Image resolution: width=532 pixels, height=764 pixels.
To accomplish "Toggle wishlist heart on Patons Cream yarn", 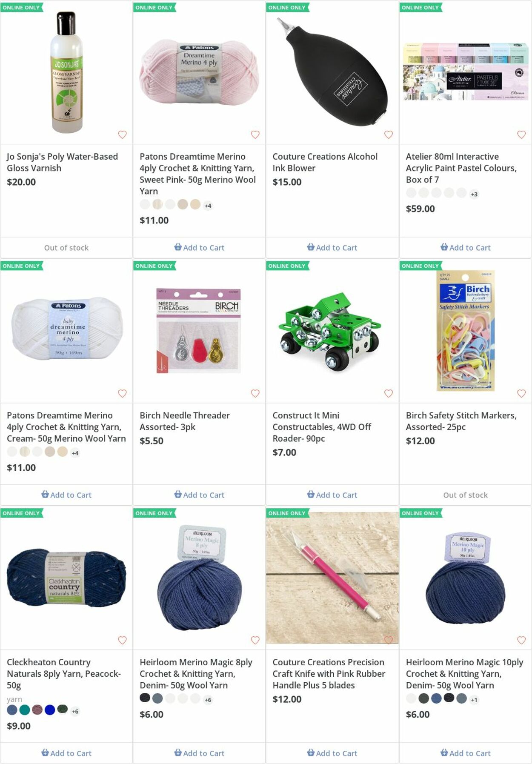I will (x=122, y=393).
